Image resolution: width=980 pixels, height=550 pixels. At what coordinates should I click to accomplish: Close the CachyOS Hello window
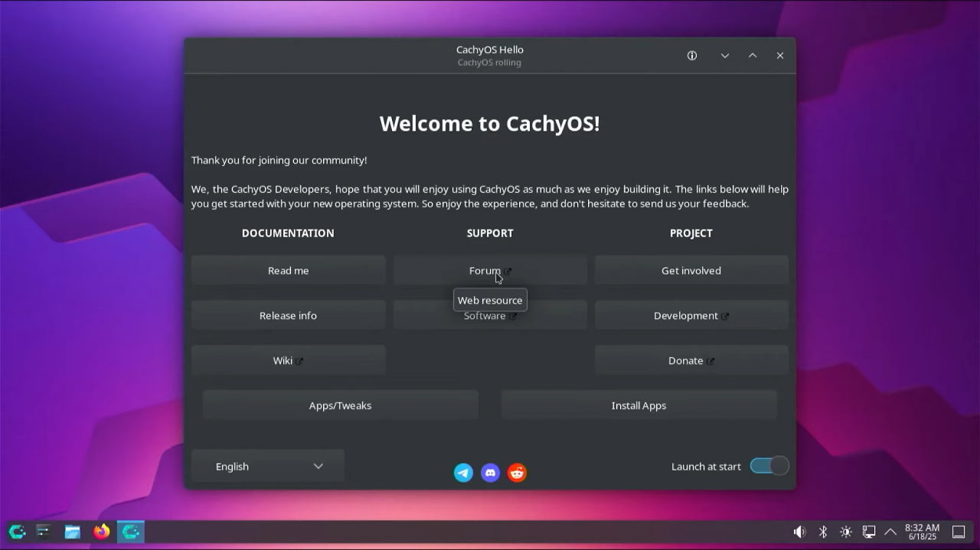coord(780,56)
